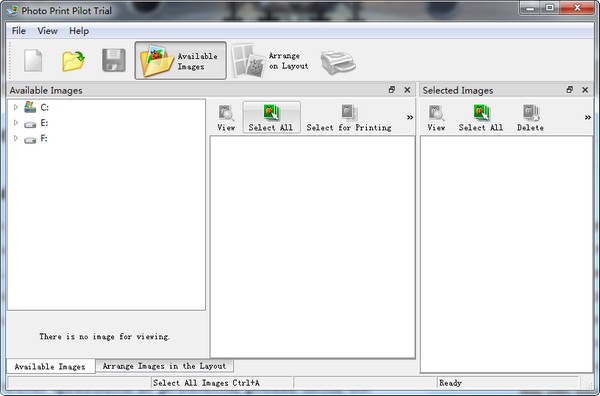Click View in Available Images toolbar
The image size is (600, 396).
[226, 118]
